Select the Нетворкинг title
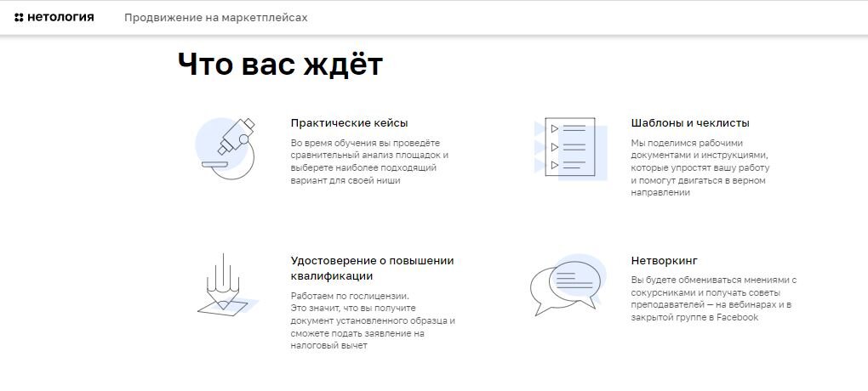Image resolution: width=868 pixels, height=391 pixels. click(x=664, y=260)
